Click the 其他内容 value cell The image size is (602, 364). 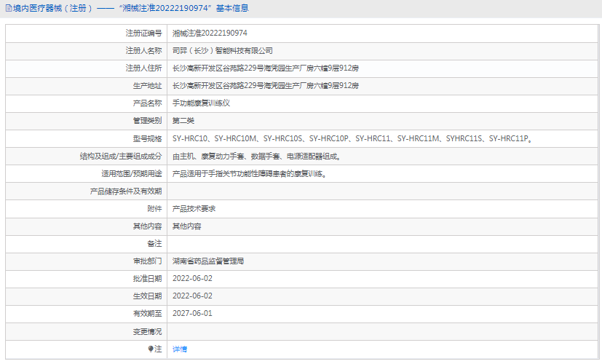click(x=186, y=226)
